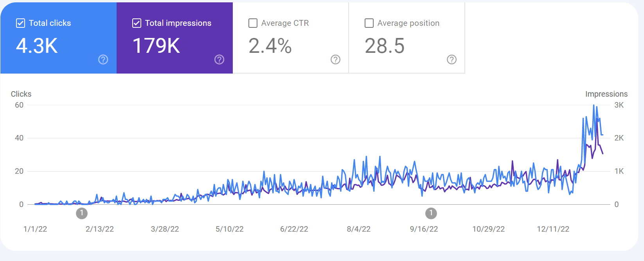Click the annotation marker near 9/16/22
This screenshot has height=261, width=644.
pyautogui.click(x=431, y=213)
